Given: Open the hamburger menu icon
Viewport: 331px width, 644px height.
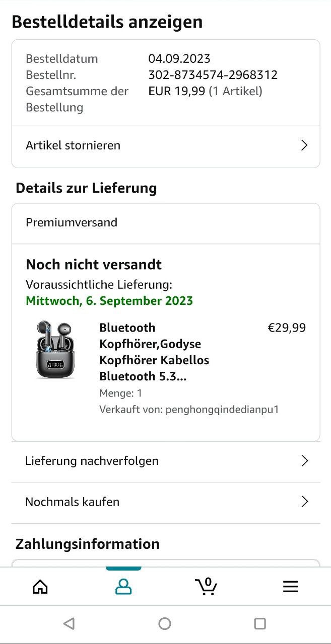Looking at the screenshot, I should pyautogui.click(x=290, y=587).
